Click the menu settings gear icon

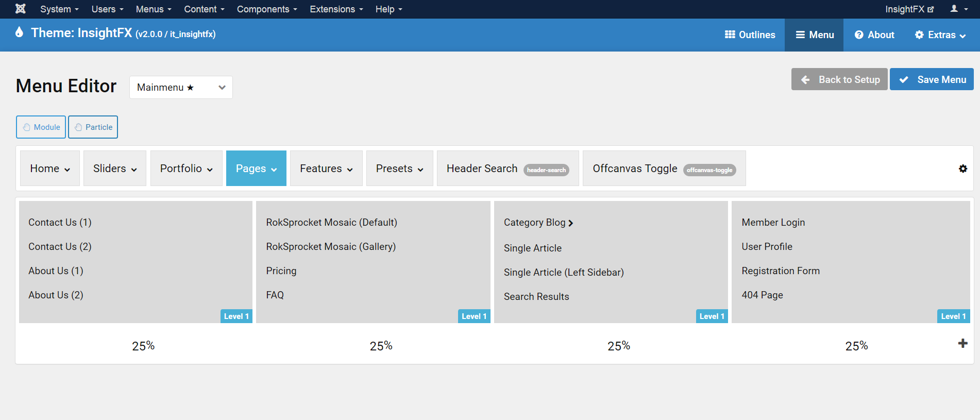[x=962, y=169]
